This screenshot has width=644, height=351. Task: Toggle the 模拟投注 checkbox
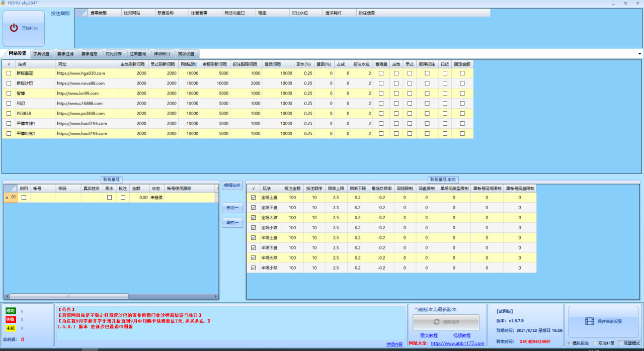[x=569, y=343]
